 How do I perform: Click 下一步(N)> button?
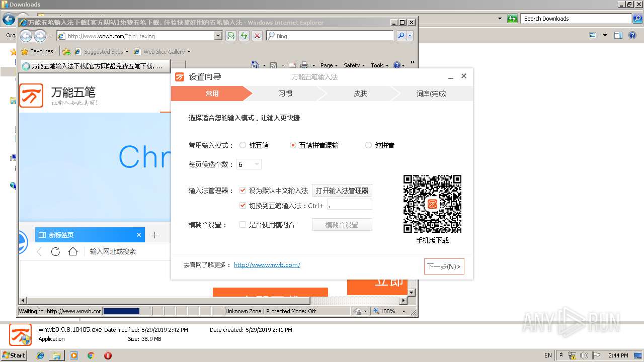pyautogui.click(x=444, y=266)
